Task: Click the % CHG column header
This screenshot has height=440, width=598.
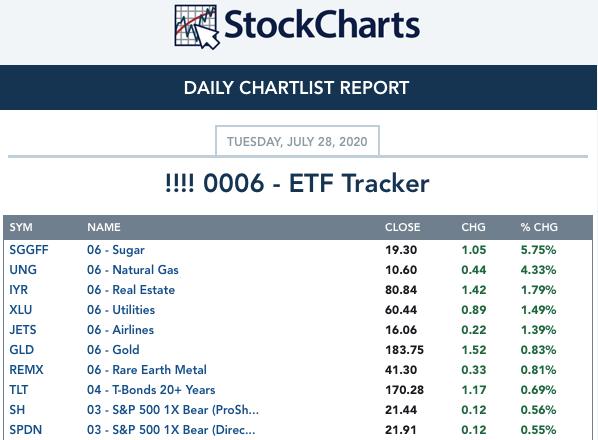Action: 539,227
